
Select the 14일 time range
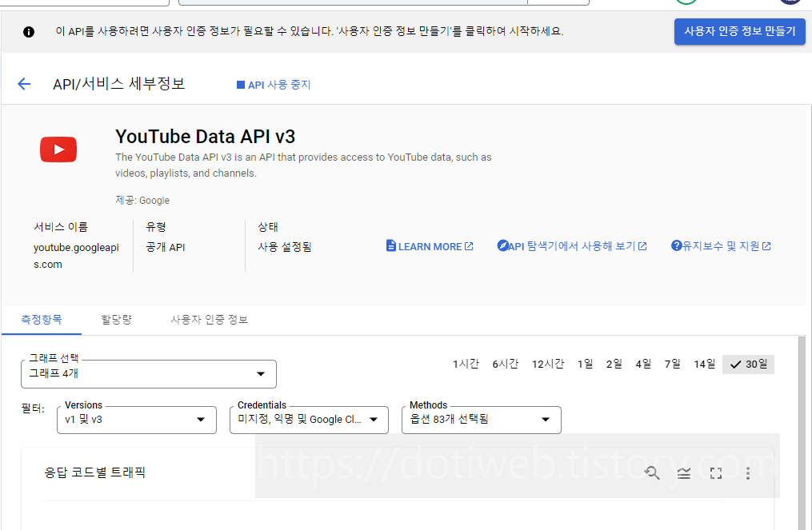point(704,365)
